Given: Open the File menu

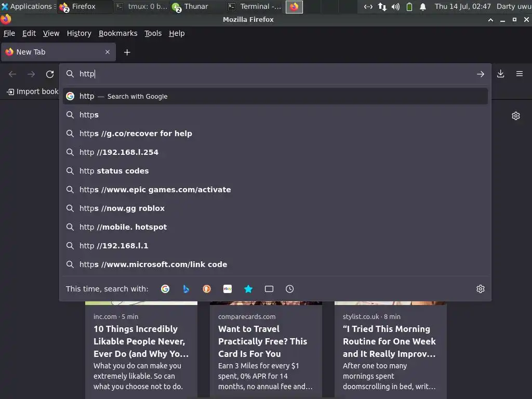Looking at the screenshot, I should 9,33.
